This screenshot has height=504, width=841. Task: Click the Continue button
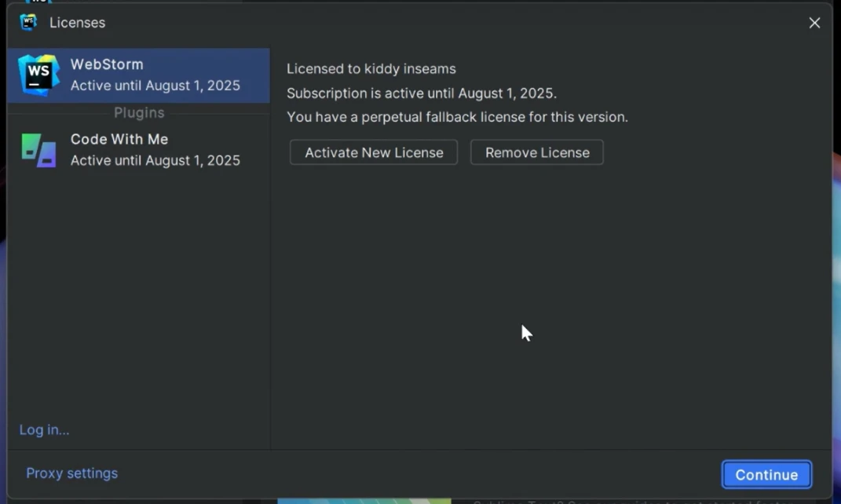pos(766,474)
